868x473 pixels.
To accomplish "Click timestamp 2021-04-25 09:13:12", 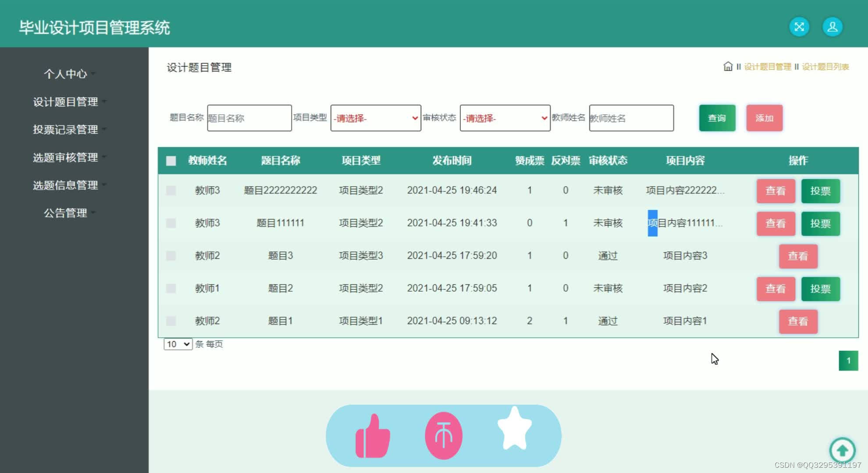I will pos(452,321).
